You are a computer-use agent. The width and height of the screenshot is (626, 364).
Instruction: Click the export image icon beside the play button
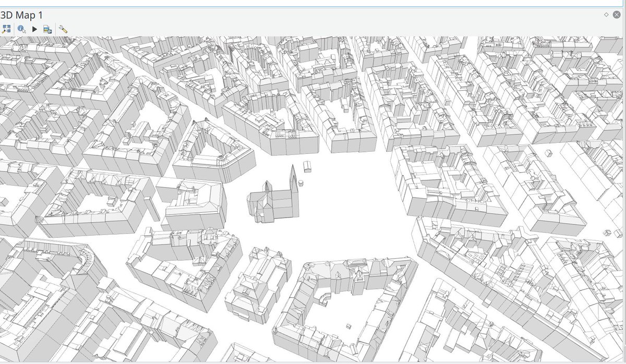pos(47,29)
